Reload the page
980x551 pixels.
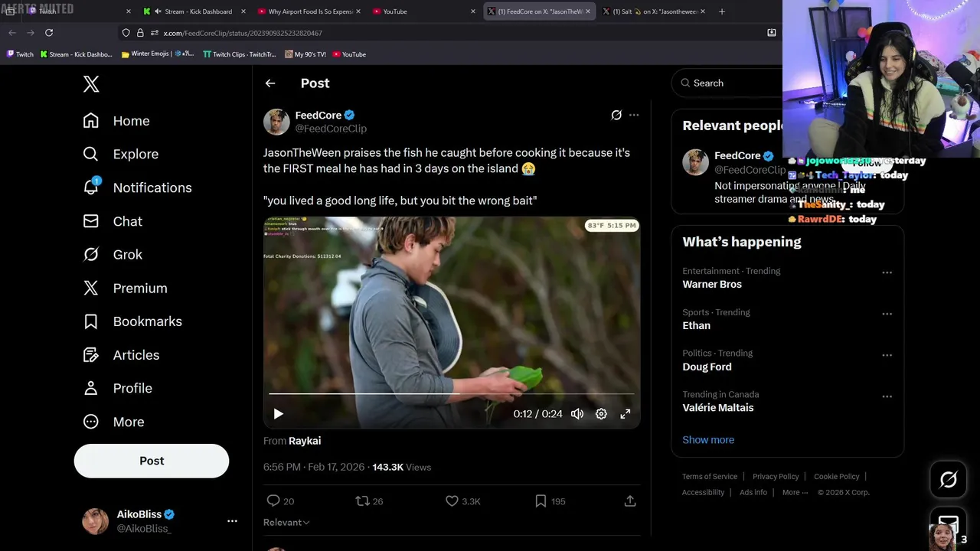pos(49,33)
